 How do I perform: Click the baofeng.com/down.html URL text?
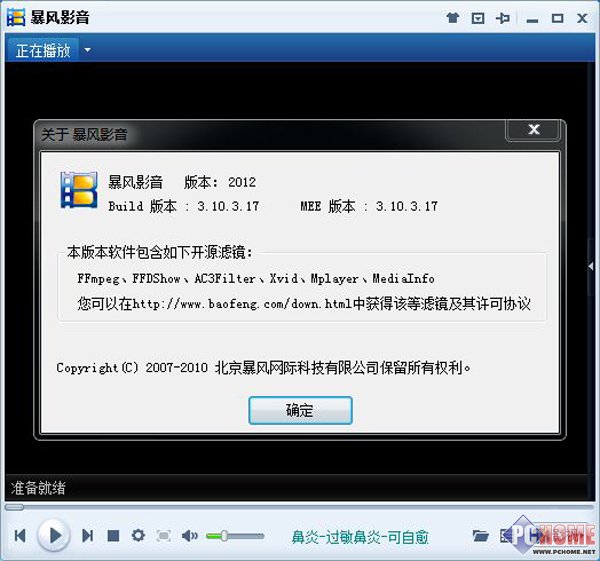(x=242, y=304)
